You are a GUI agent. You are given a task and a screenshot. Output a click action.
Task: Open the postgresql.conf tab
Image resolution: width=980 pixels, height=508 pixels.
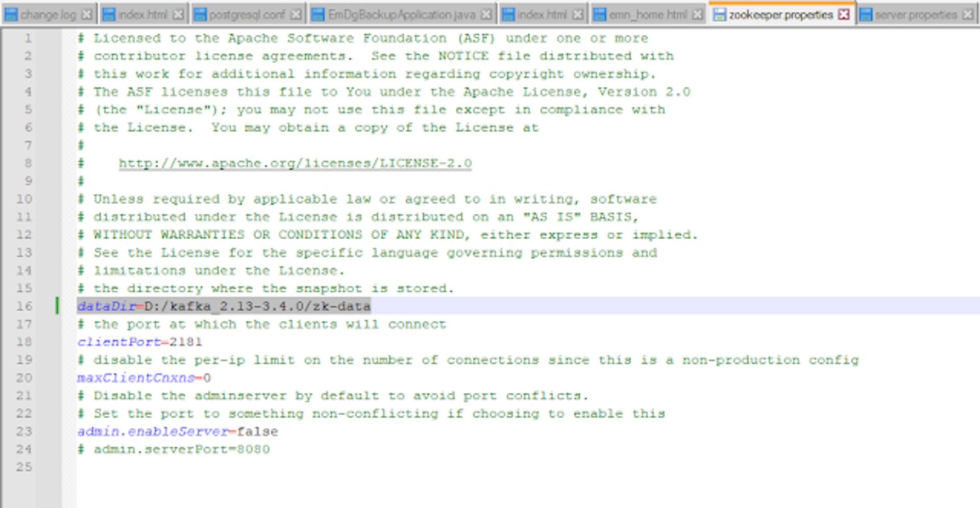click(x=247, y=15)
